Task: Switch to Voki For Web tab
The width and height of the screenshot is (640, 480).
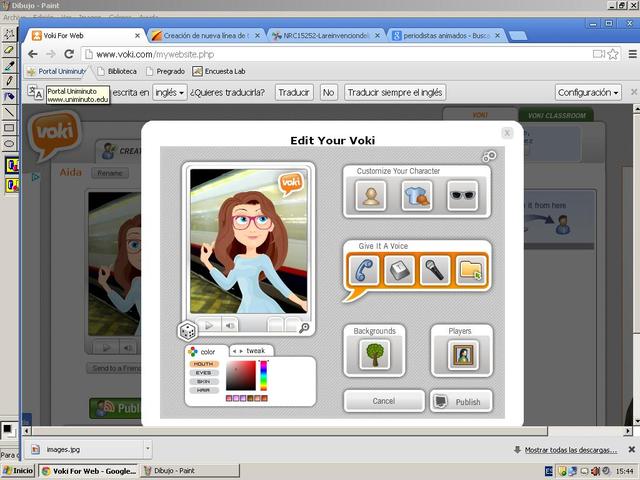Action: pyautogui.click(x=84, y=36)
